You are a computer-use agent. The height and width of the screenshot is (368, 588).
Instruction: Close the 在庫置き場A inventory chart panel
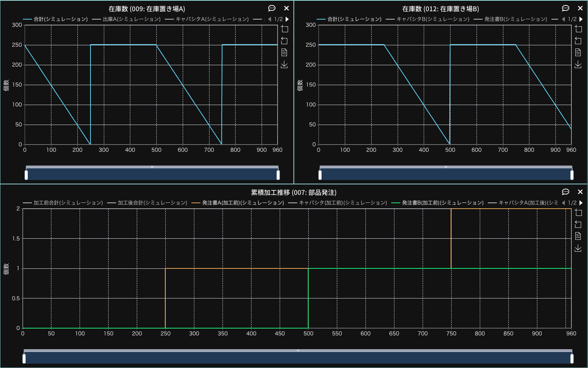(x=286, y=8)
